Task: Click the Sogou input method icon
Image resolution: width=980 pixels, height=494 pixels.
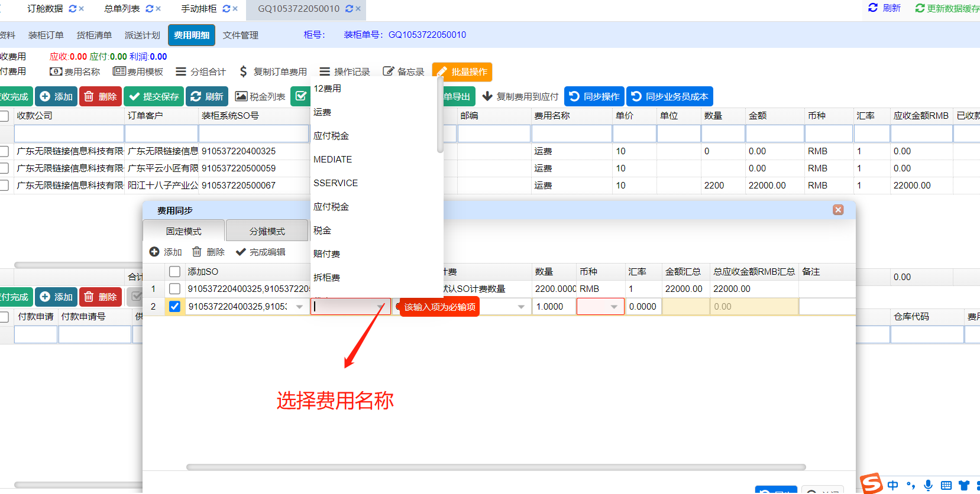Action: coord(871,483)
